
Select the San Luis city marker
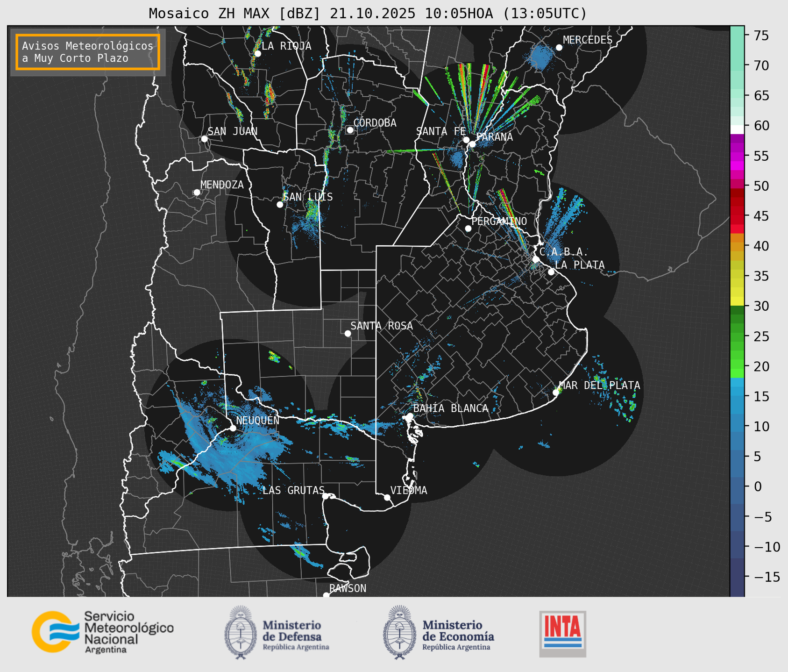pyautogui.click(x=280, y=205)
